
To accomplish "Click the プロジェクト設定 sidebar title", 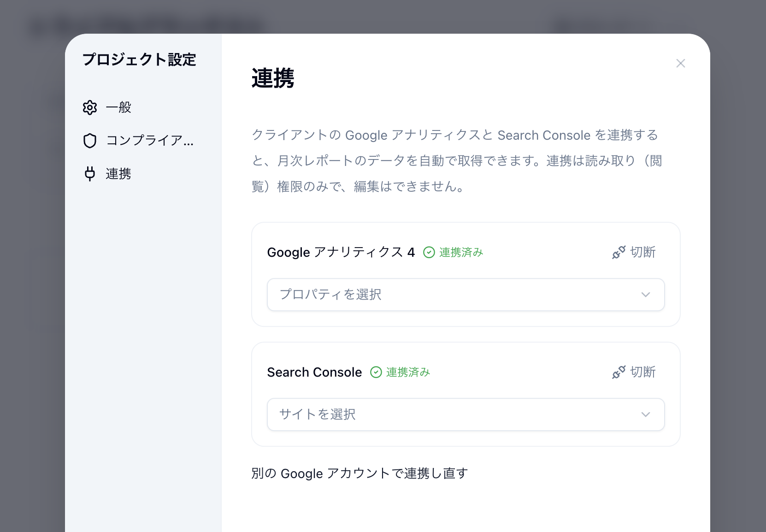I will [x=139, y=59].
